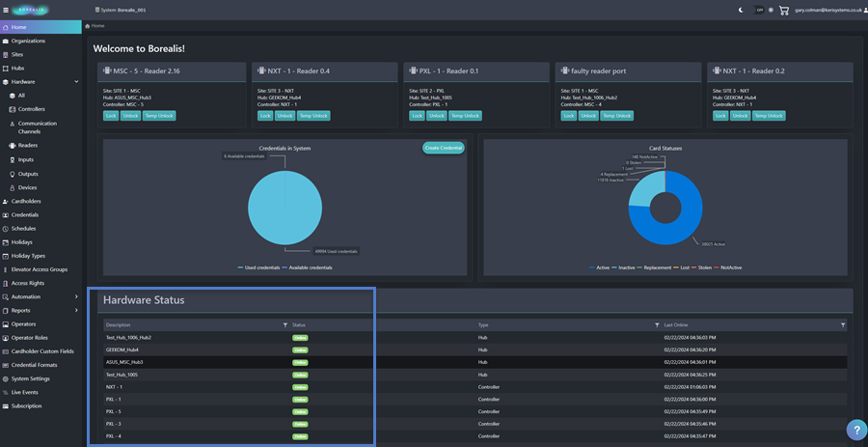Open the help question mark button
The image size is (868, 447).
coord(855,430)
